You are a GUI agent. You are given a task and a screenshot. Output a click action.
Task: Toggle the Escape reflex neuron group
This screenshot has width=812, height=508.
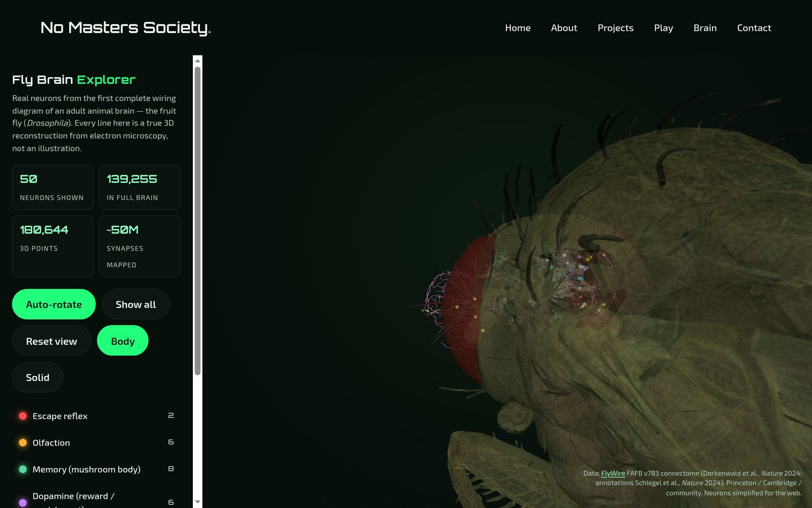[96, 416]
